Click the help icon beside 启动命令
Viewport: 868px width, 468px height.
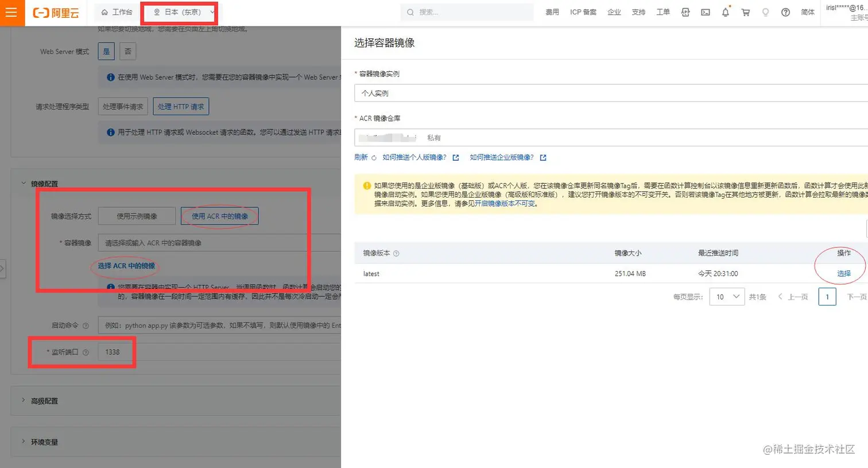[x=86, y=326]
